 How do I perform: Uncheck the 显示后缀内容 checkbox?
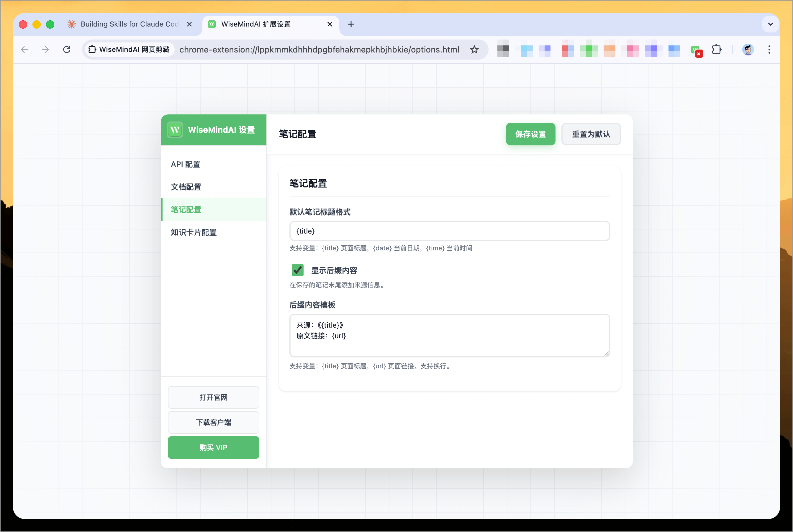click(x=297, y=270)
